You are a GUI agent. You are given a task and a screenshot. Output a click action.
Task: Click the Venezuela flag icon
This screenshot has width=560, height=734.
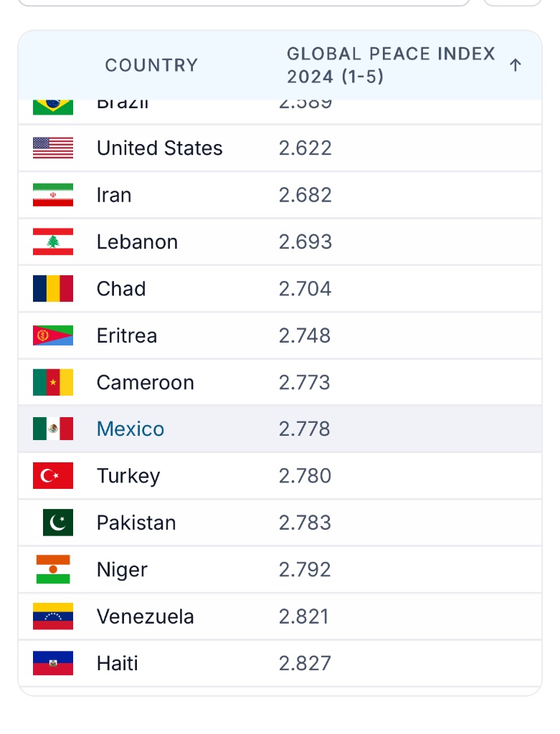point(53,616)
